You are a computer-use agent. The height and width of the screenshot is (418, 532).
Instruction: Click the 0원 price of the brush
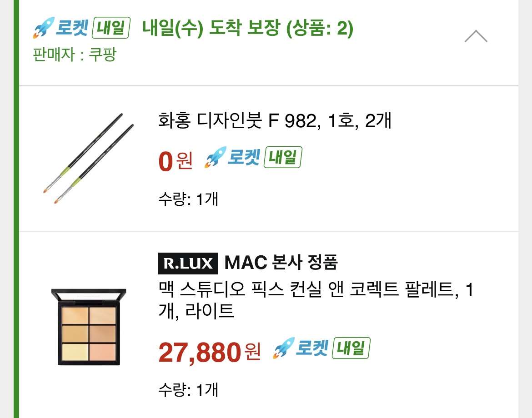pos(176,161)
